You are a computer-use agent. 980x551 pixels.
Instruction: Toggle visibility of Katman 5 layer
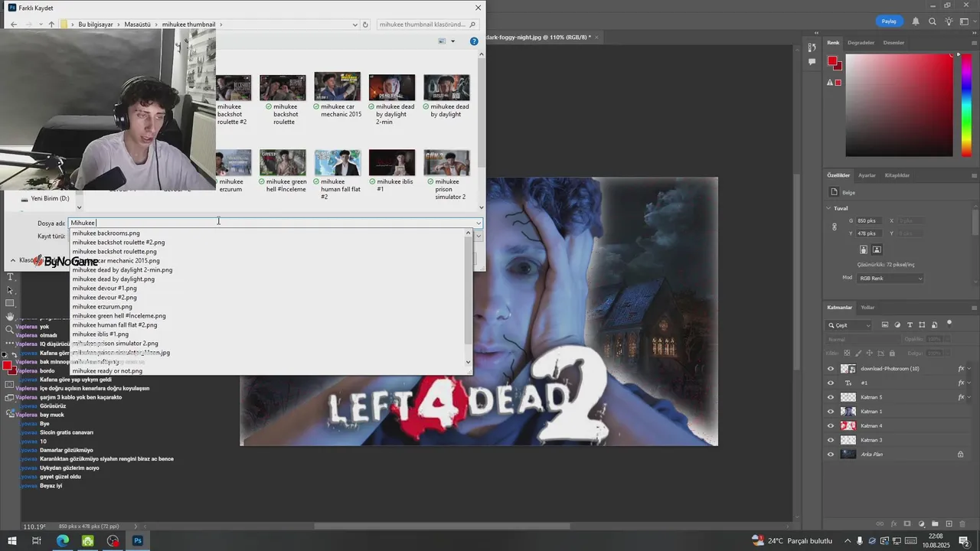[831, 397]
